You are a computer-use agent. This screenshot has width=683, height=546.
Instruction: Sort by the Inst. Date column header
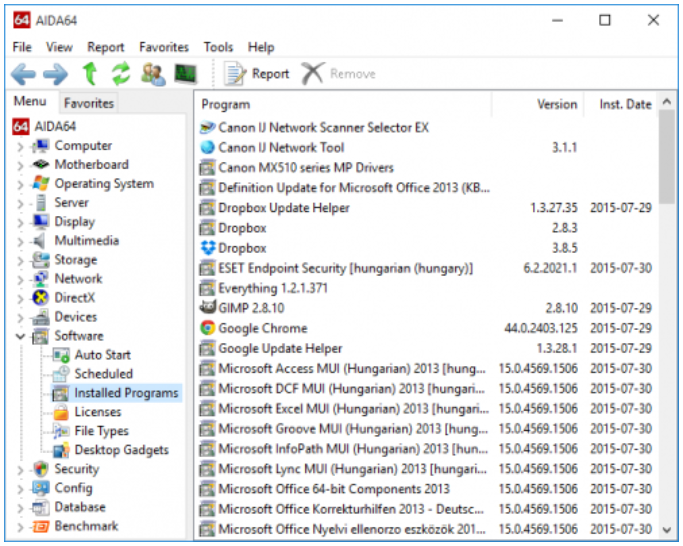coord(619,105)
